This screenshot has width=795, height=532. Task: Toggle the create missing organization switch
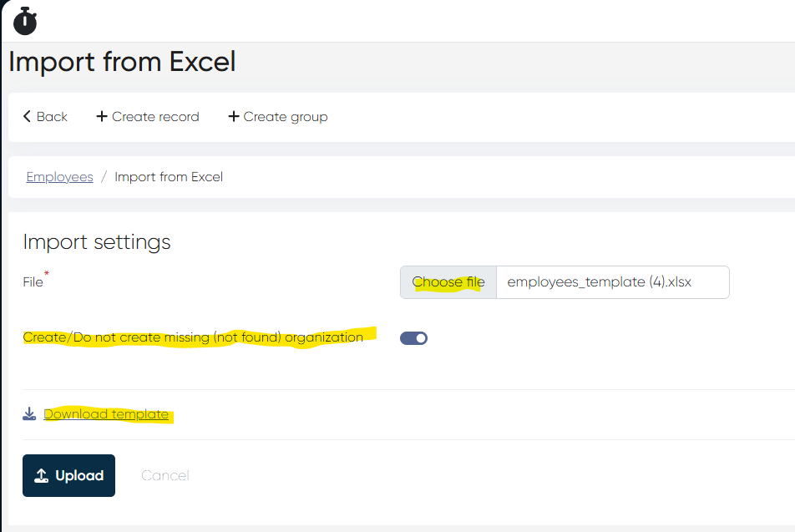413,338
